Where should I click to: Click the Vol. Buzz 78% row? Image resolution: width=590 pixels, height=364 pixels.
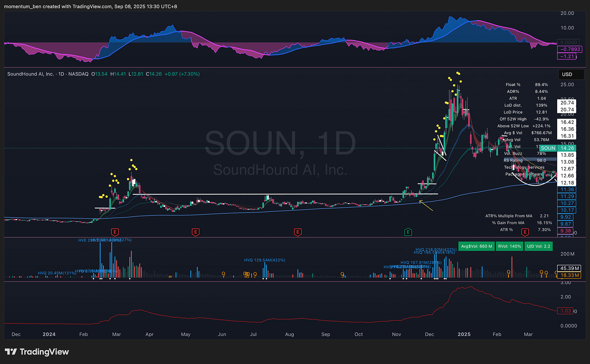[x=525, y=153]
